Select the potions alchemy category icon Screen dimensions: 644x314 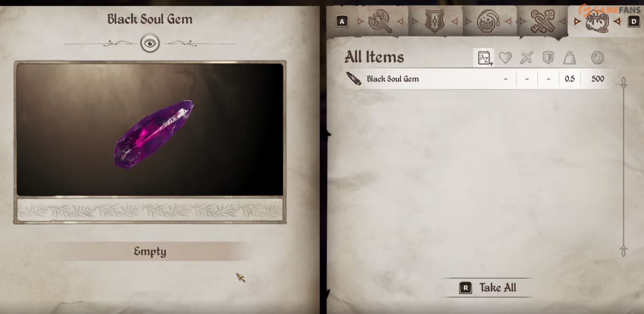[x=488, y=21]
